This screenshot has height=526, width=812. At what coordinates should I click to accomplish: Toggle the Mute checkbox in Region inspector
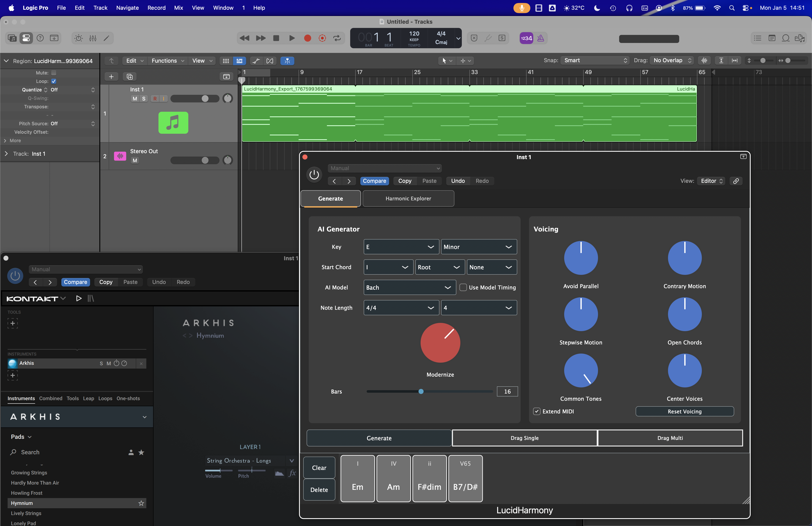click(53, 73)
